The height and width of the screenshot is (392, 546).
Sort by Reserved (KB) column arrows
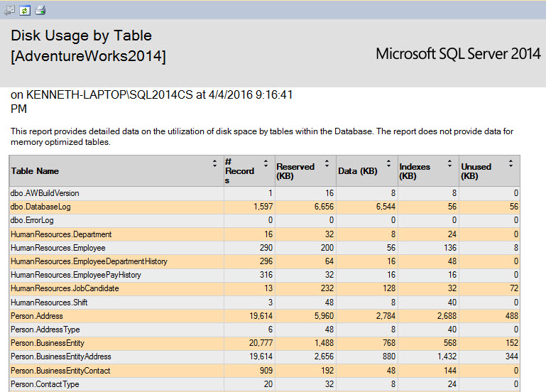(327, 163)
